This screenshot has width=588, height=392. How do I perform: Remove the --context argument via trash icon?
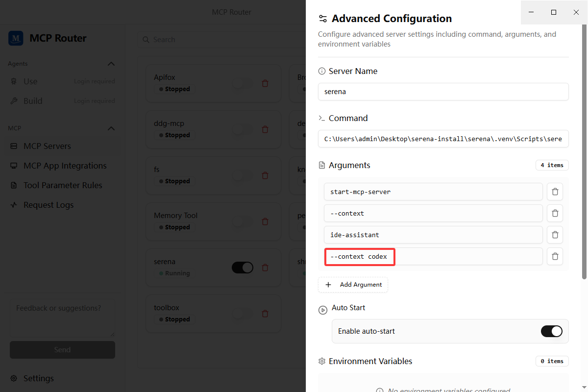pyautogui.click(x=555, y=213)
